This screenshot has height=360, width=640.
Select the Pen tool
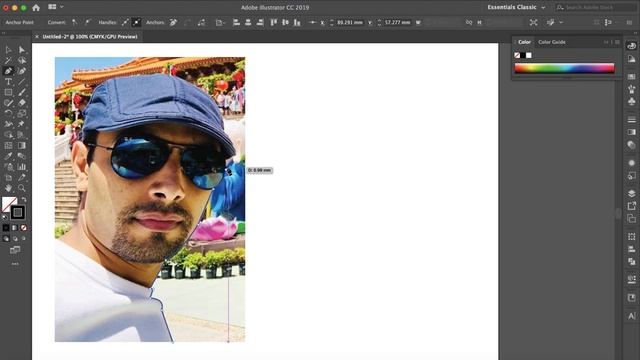coord(8,71)
